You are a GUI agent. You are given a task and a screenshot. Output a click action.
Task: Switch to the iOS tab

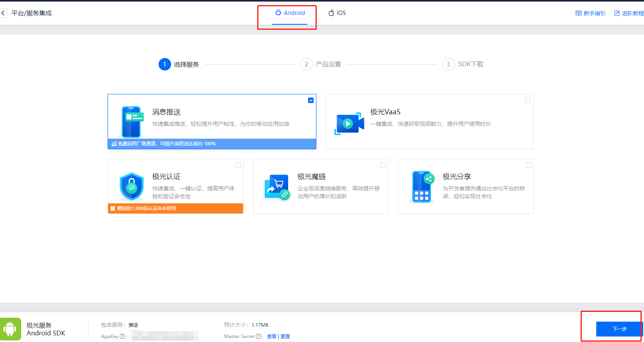[x=337, y=13]
